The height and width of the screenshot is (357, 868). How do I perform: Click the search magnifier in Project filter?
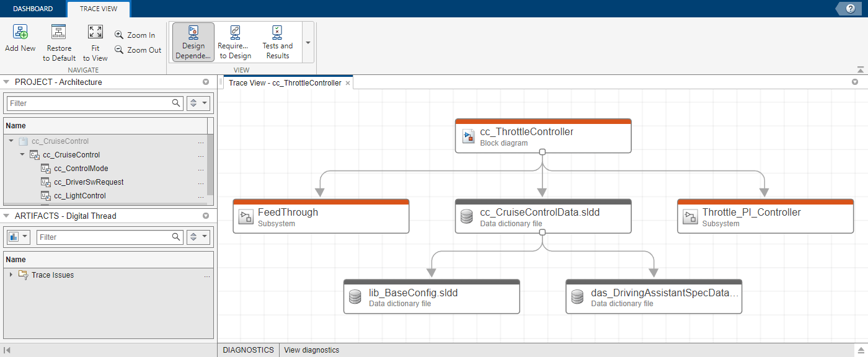[177, 103]
